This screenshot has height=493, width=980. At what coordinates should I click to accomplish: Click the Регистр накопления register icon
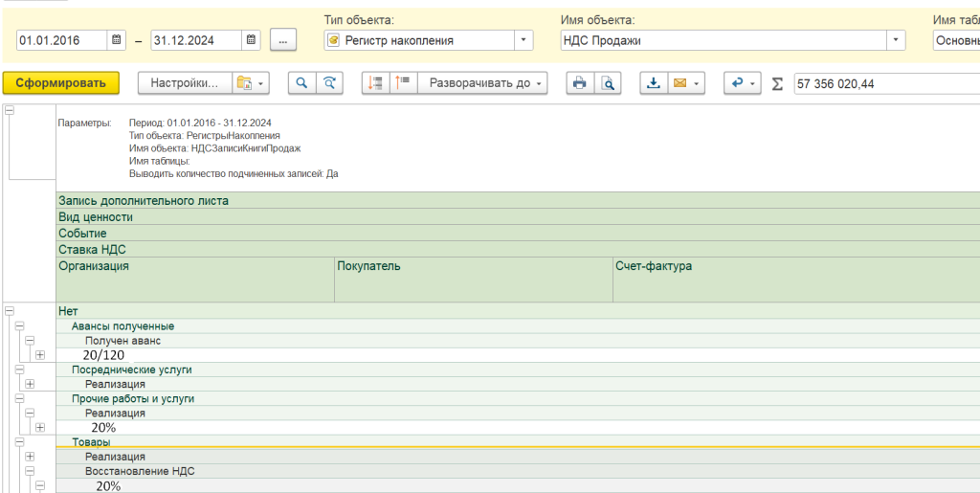(334, 40)
